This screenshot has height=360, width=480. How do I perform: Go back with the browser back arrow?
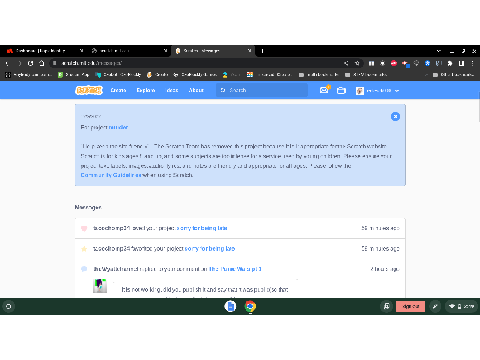coord(7,63)
